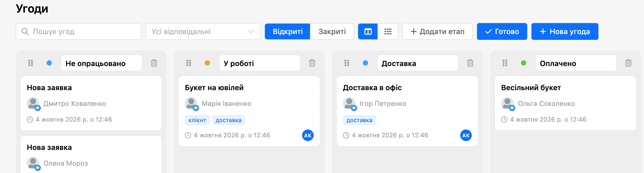Click Ольга Соколенко's avatar
Image resolution: width=644 pixels, height=173 pixels.
[x=508, y=104]
